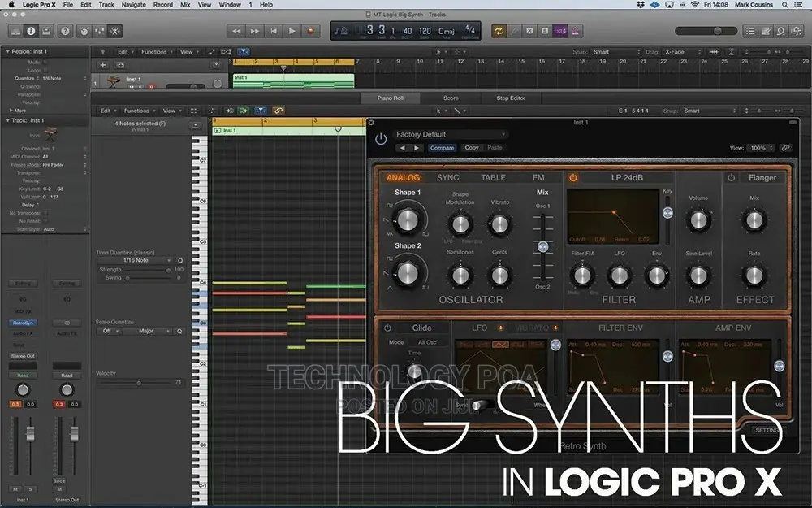
Task: Select the FM oscillator tab
Action: coord(538,178)
